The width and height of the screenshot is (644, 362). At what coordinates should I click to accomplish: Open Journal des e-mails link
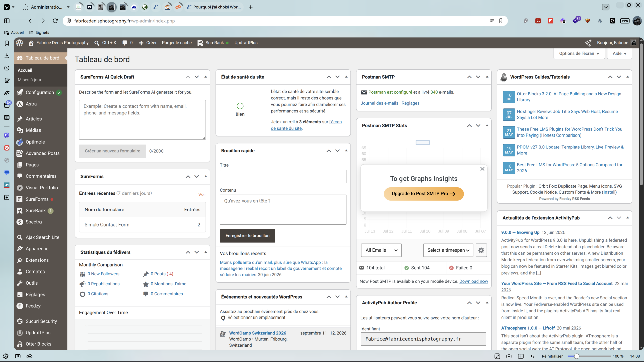coord(379,103)
